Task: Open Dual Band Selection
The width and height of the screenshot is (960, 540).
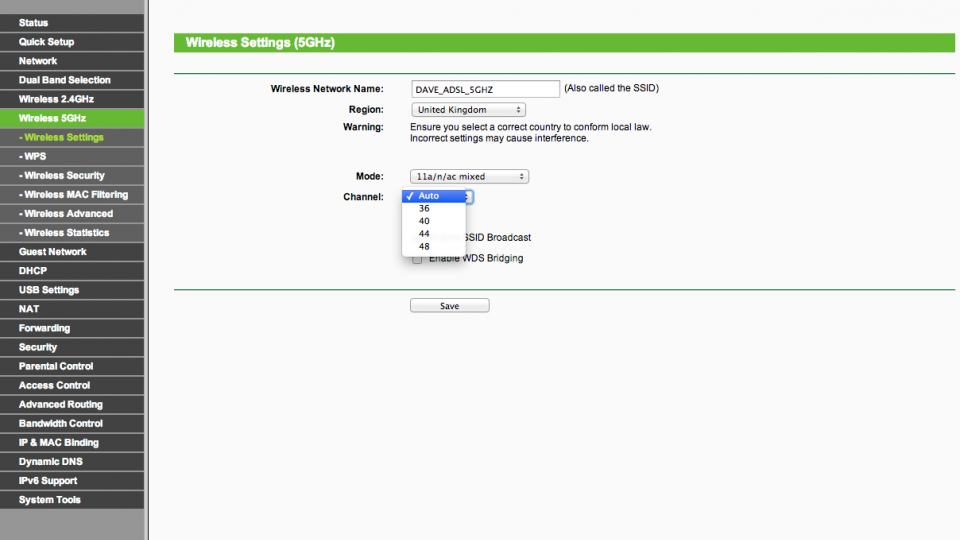Action: [x=72, y=80]
